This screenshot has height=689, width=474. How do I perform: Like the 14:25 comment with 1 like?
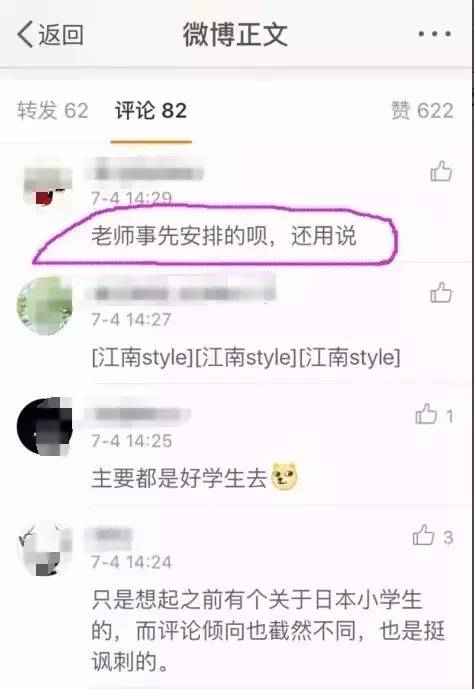coord(426,414)
